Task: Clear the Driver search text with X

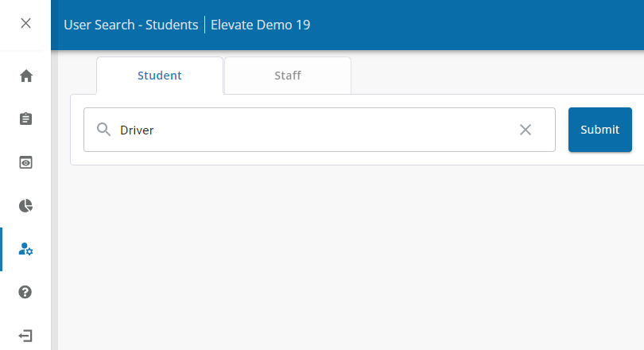Action: [x=526, y=130]
